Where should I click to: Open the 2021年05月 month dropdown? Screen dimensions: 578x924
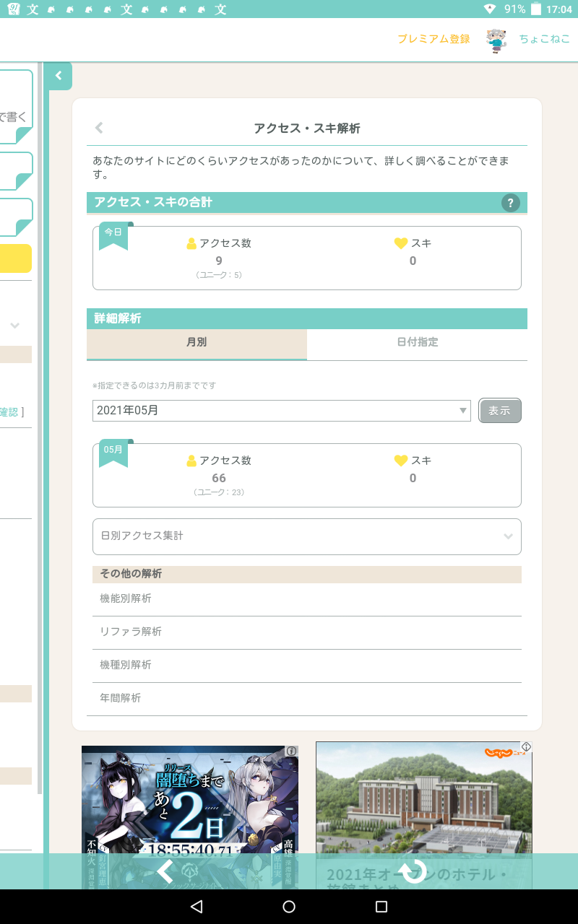(282, 411)
